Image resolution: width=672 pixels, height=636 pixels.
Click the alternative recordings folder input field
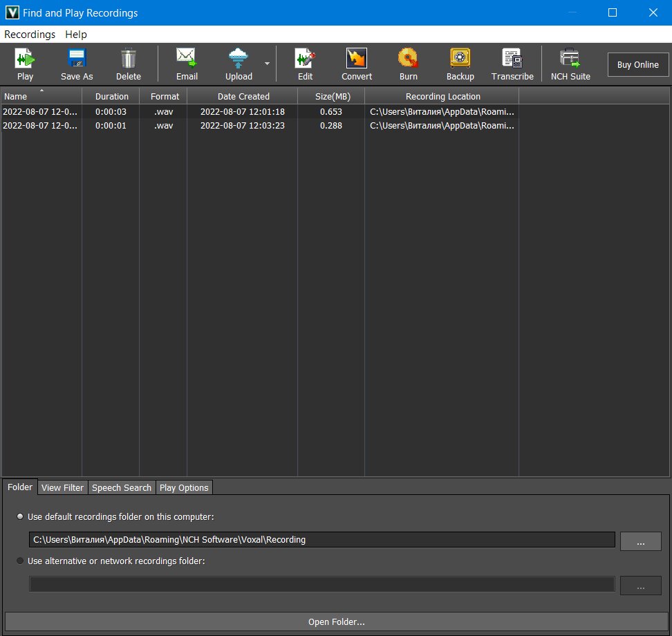[x=322, y=584]
